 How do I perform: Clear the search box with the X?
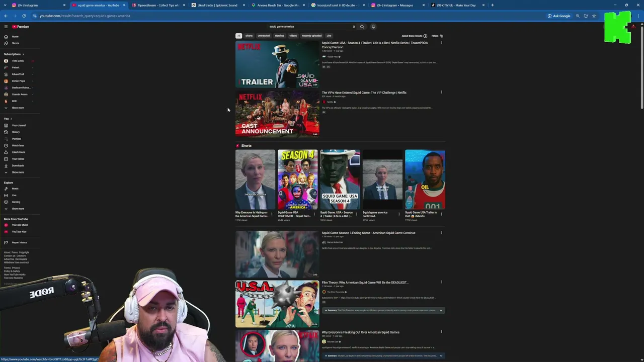354,27
